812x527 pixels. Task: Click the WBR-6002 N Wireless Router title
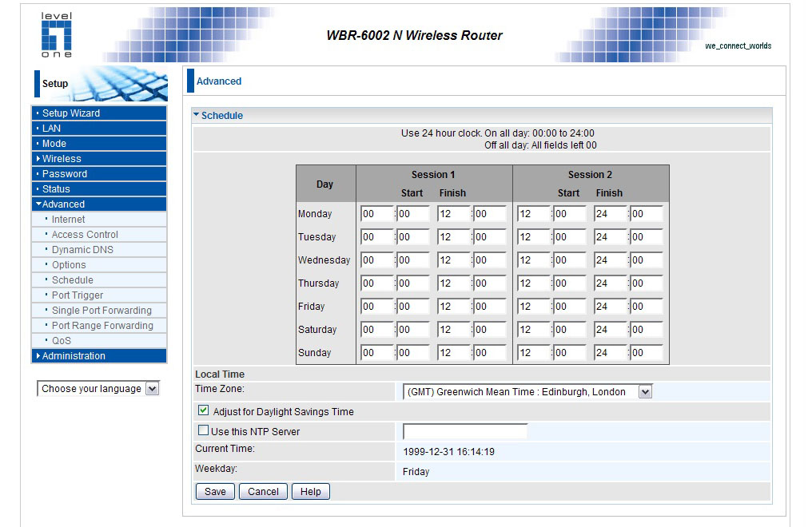tap(414, 36)
